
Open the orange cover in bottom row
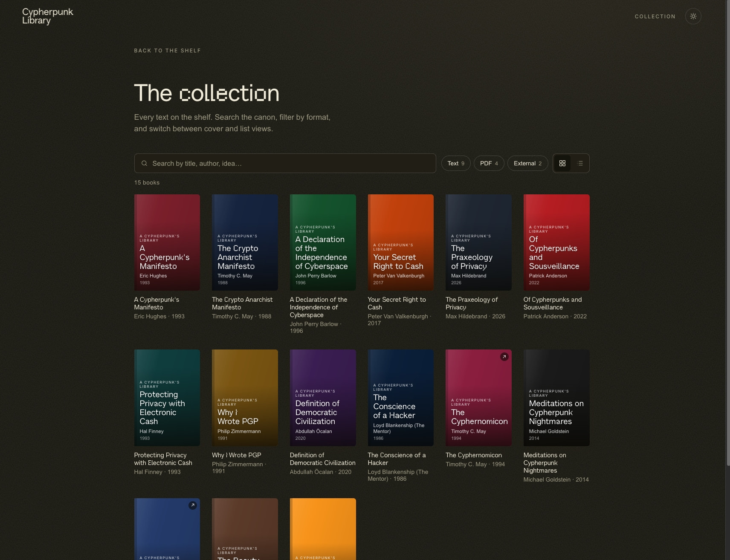[x=323, y=529]
